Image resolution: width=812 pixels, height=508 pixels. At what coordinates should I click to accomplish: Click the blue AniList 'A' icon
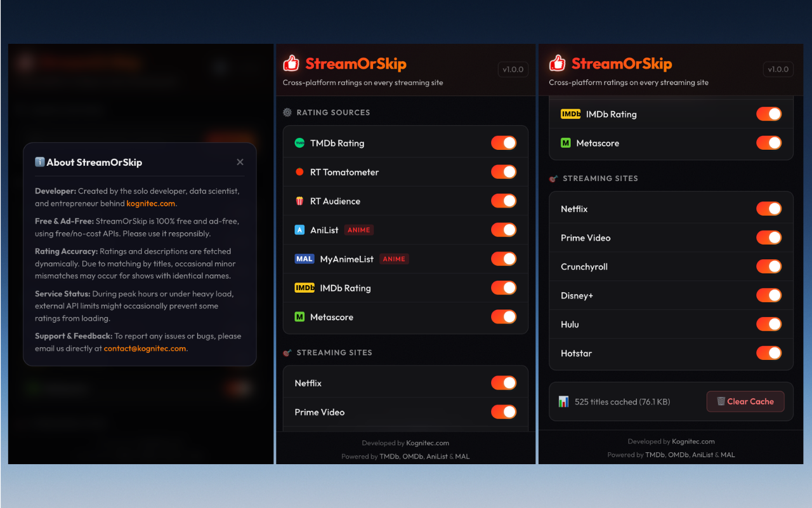pyautogui.click(x=300, y=230)
